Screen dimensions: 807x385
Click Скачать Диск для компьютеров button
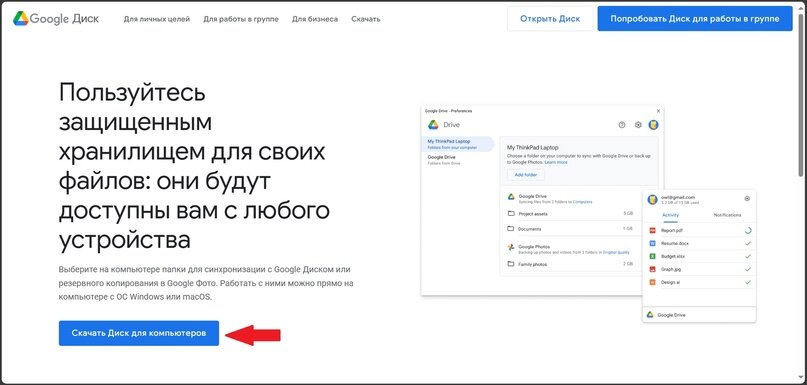pos(139,334)
